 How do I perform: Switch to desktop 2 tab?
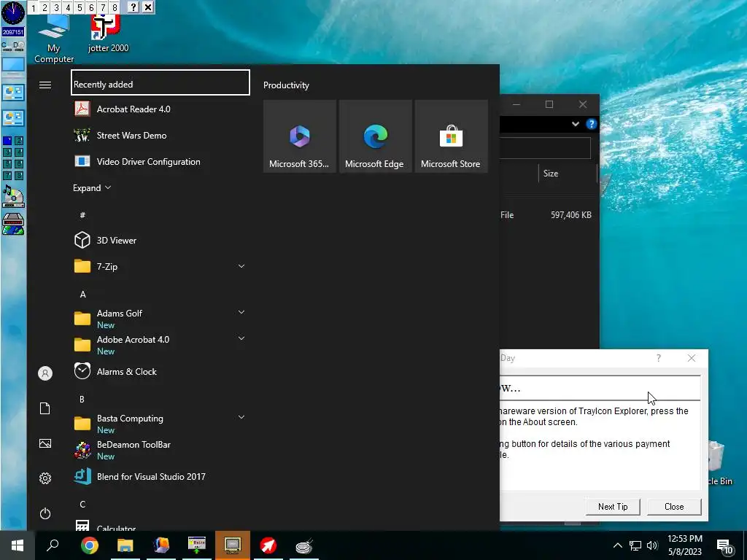44,7
